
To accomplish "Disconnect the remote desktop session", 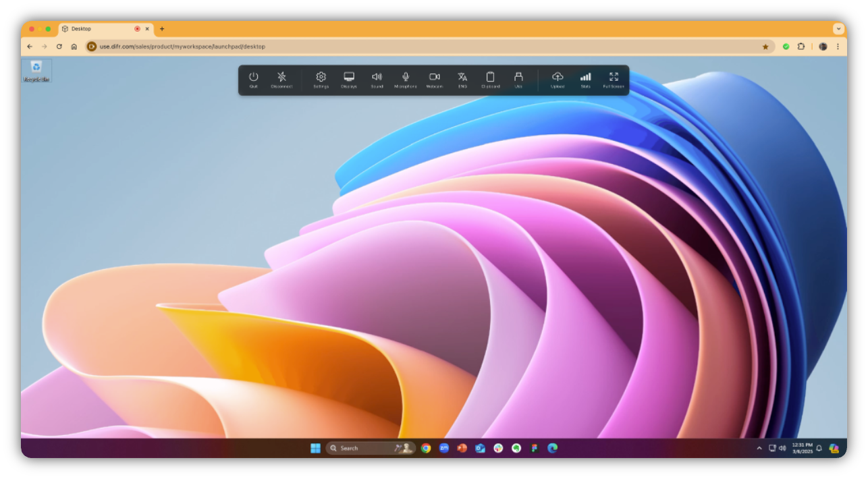I will point(281,80).
